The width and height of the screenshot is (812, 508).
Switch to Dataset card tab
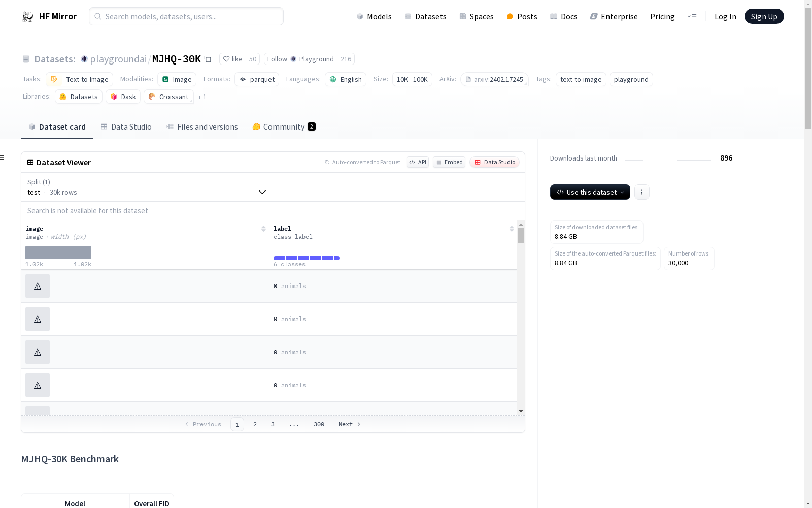click(x=57, y=127)
